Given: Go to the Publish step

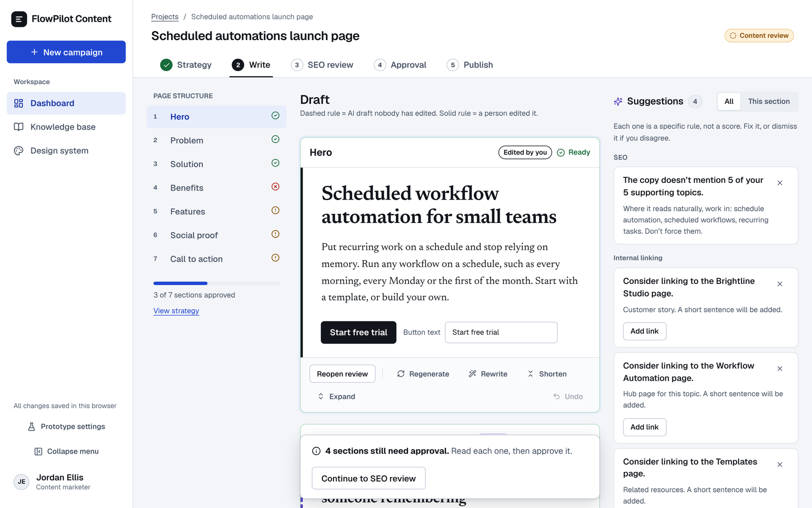Looking at the screenshot, I should coord(470,65).
